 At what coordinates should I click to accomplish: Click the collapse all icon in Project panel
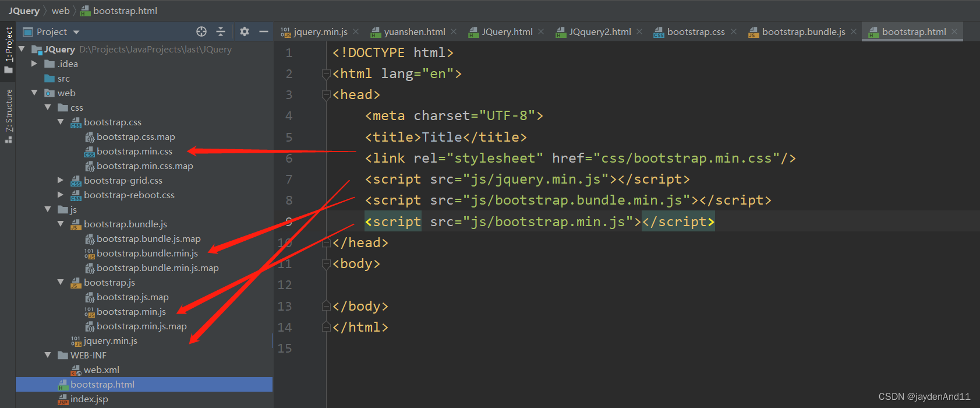point(221,31)
